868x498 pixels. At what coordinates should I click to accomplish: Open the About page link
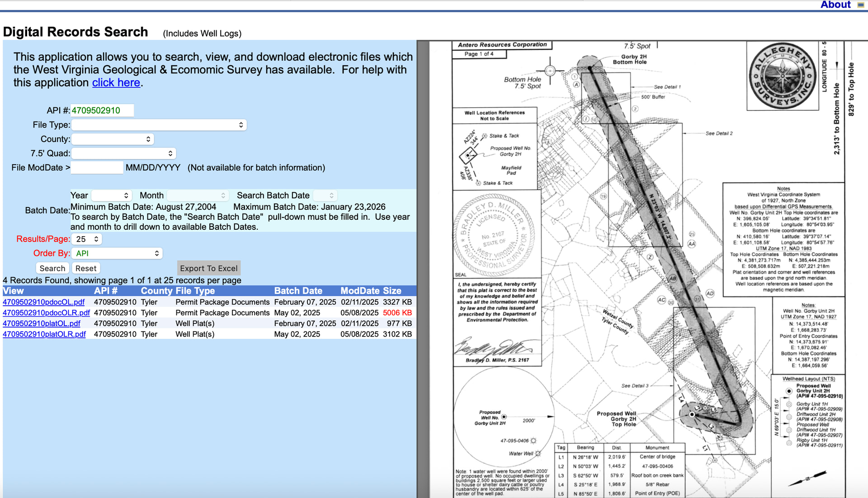click(x=835, y=5)
